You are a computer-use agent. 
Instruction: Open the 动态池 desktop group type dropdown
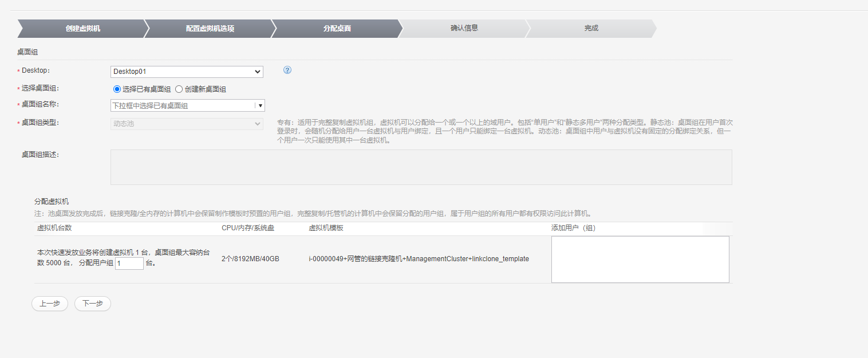(187, 124)
